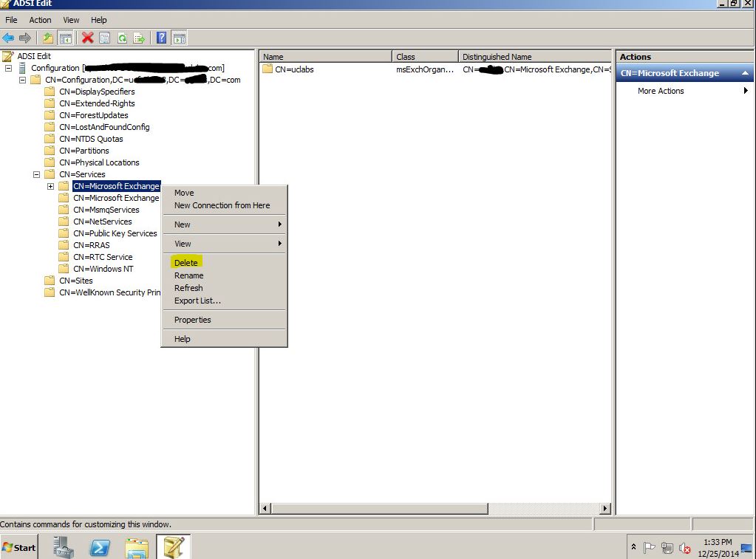
Task: Sort by the Distinguished Name column header
Action: [535, 56]
